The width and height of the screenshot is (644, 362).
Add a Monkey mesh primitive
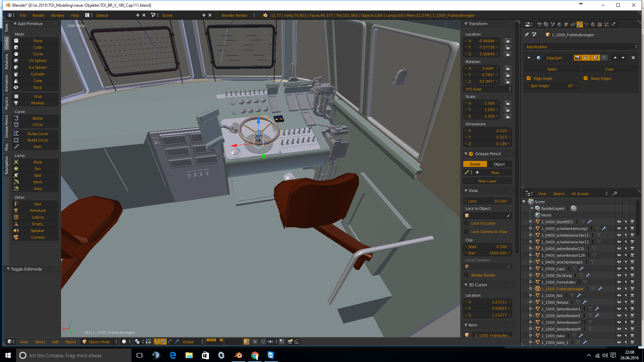38,103
